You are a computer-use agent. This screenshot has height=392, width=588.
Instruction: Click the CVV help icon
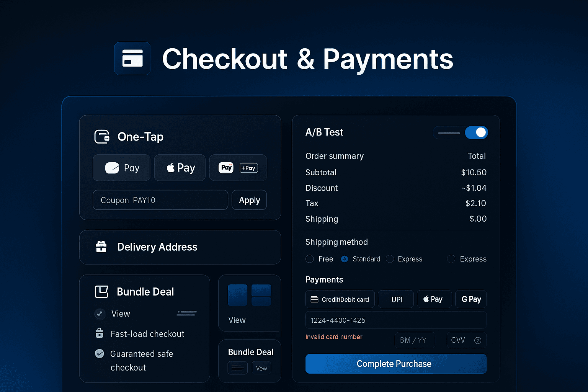[477, 340]
